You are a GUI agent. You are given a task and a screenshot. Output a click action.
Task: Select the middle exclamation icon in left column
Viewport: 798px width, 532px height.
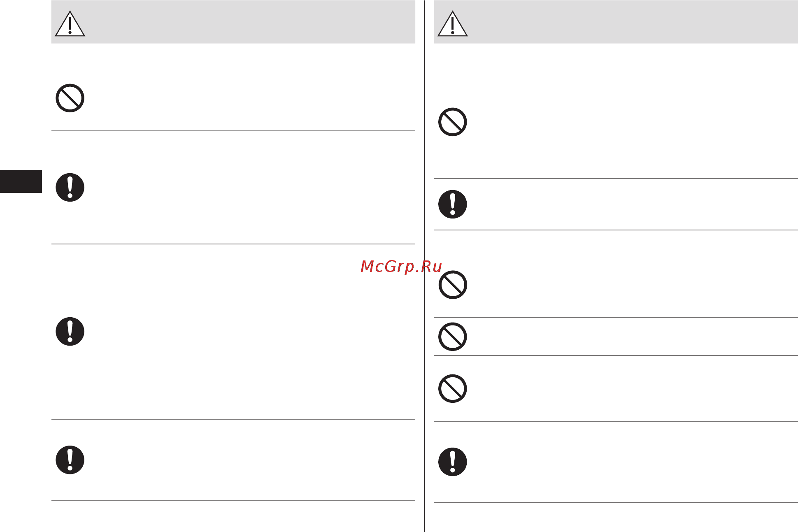coord(70,331)
